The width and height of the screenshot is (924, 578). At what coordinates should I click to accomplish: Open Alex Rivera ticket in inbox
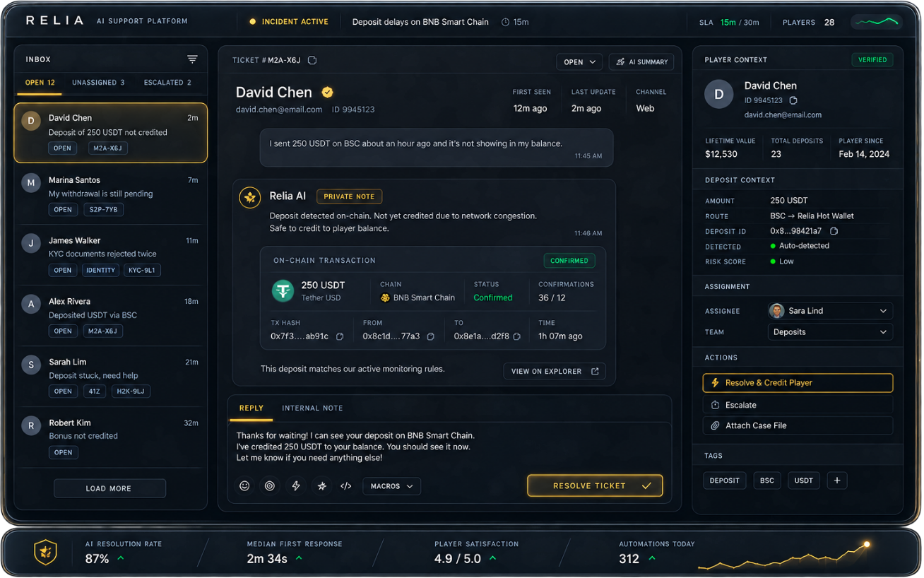click(x=111, y=316)
